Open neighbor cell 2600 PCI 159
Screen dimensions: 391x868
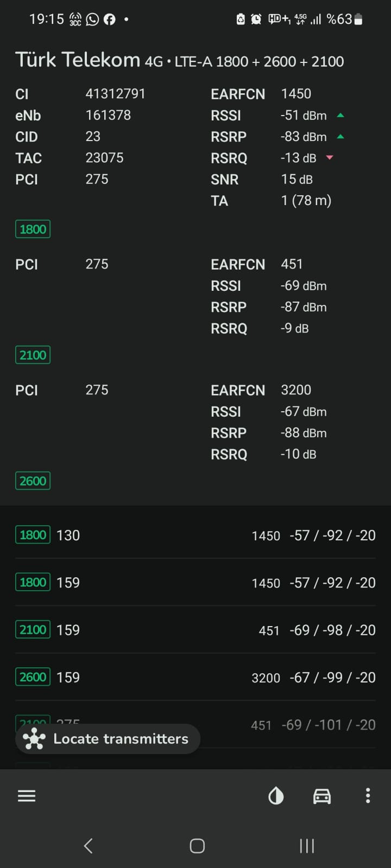click(195, 677)
